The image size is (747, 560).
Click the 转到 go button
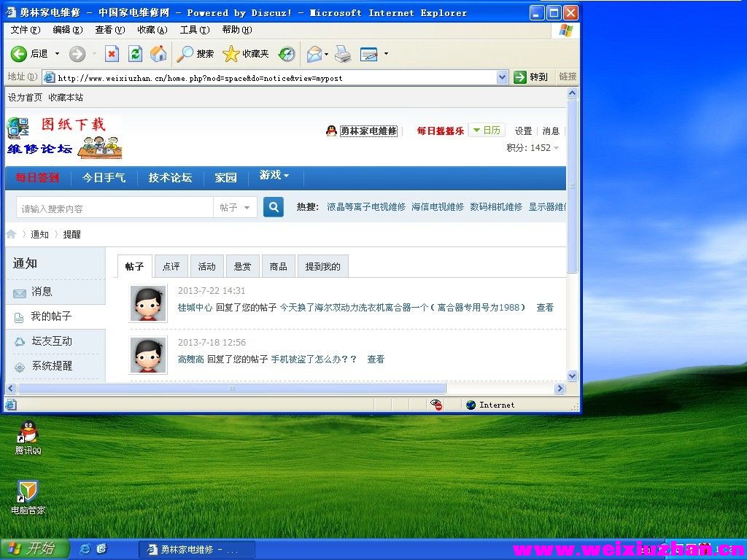pyautogui.click(x=531, y=77)
